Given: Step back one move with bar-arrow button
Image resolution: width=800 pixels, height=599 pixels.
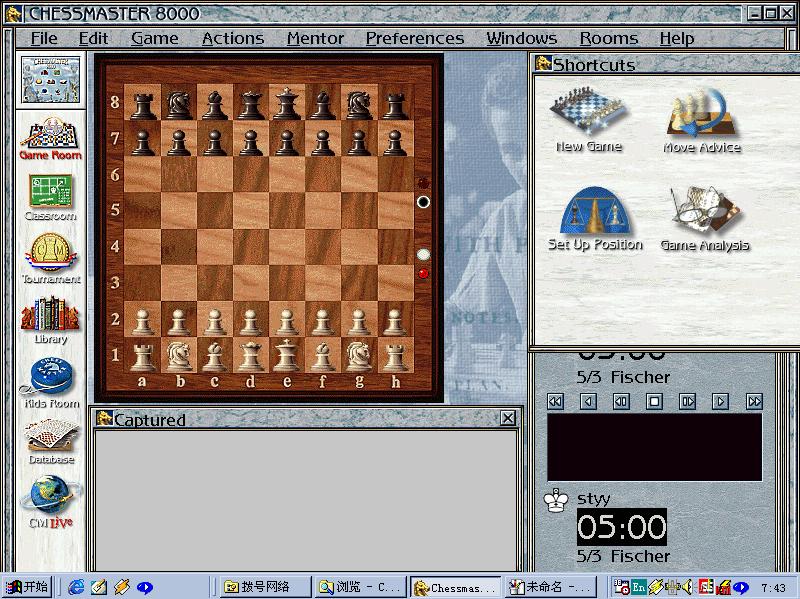Looking at the screenshot, I should coord(621,402).
